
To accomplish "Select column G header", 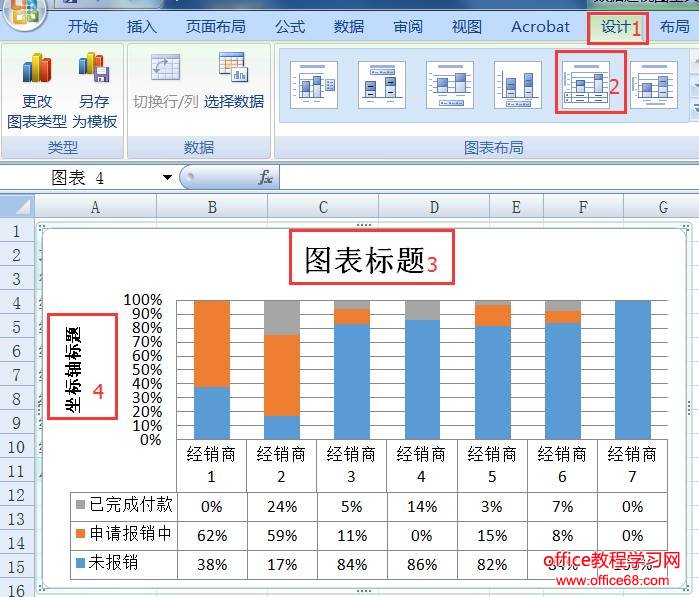I will (662, 207).
